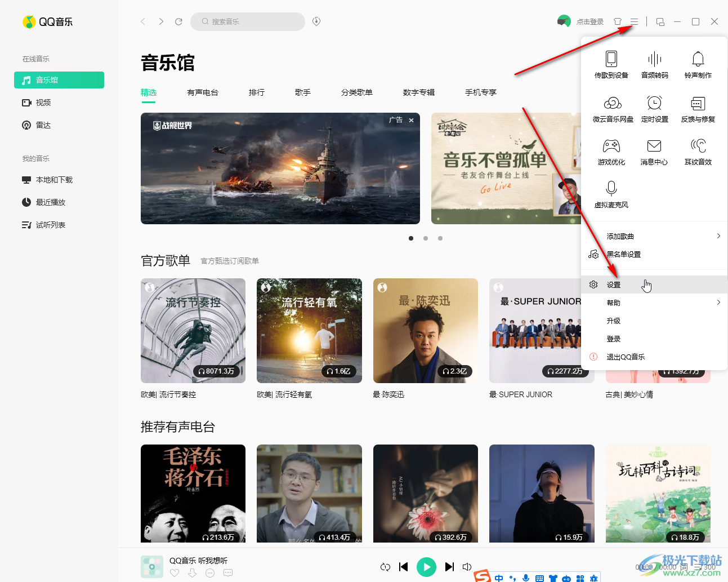Click the QQ音乐 logo
728x582 pixels.
coord(48,21)
